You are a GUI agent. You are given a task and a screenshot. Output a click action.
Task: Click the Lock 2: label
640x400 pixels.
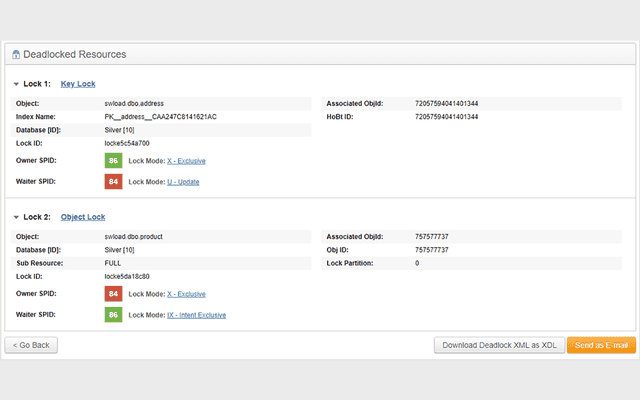(x=37, y=217)
